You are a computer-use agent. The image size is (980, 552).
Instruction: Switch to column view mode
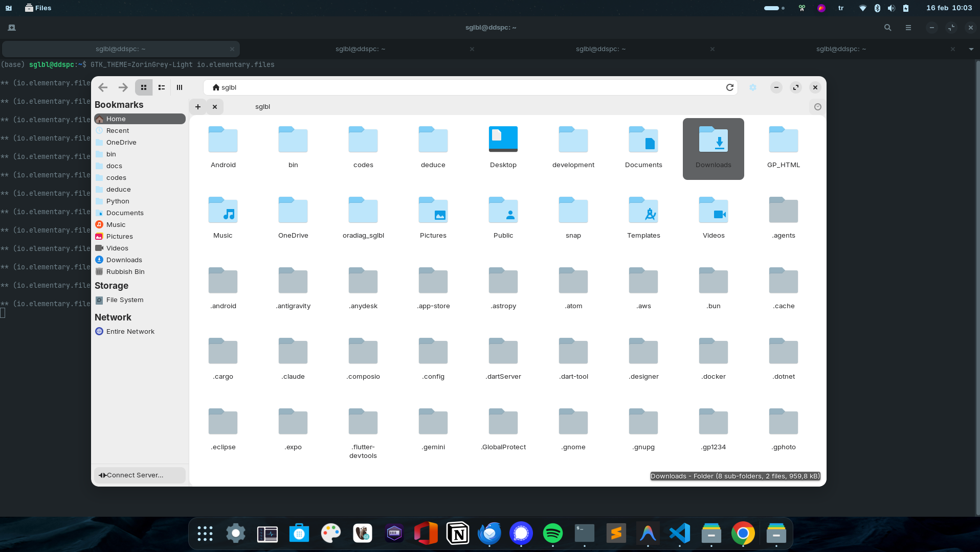point(180,87)
